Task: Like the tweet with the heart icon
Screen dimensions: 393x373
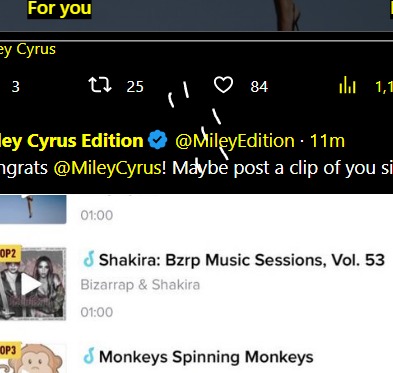Action: 223,85
